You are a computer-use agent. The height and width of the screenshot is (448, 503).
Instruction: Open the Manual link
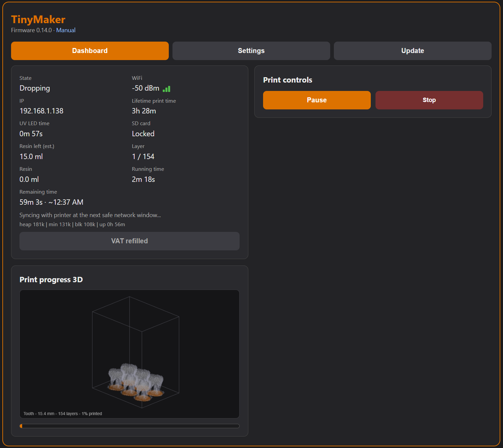pos(66,30)
